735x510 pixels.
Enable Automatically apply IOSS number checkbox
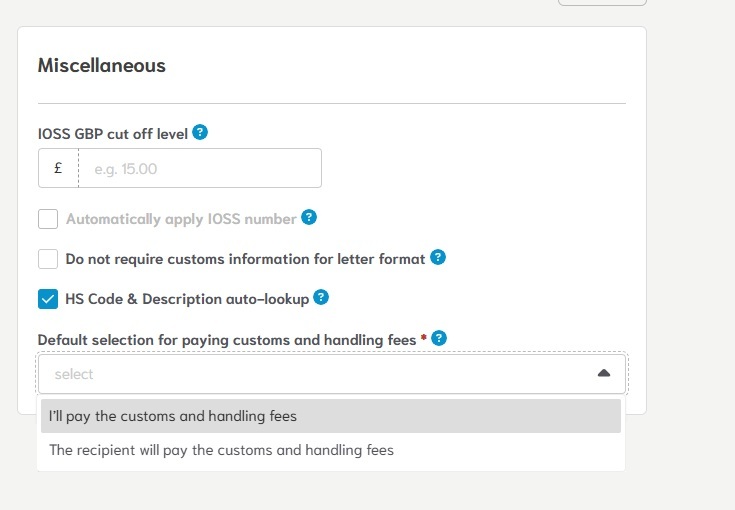point(48,219)
